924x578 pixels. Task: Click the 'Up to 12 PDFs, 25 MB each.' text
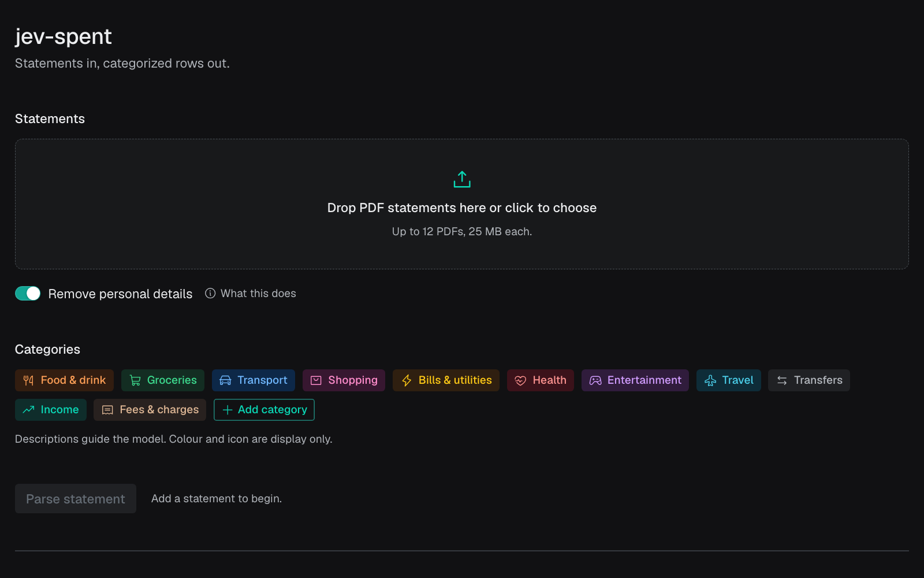coord(462,232)
